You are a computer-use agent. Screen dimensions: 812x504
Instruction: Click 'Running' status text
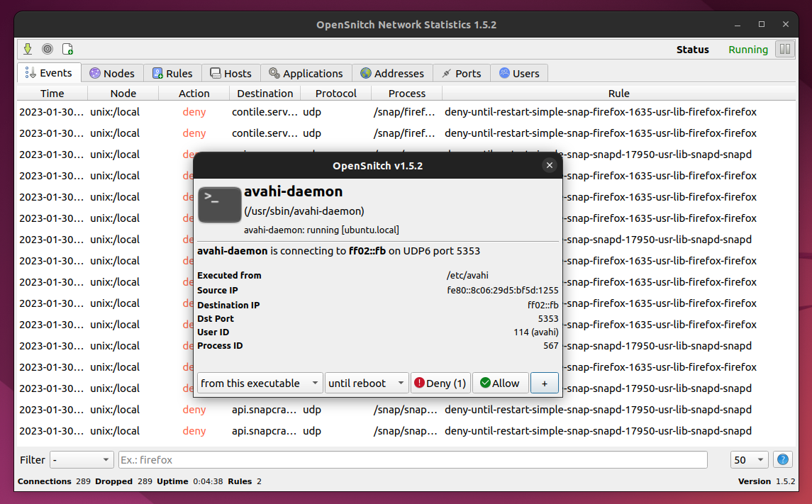tap(747, 50)
